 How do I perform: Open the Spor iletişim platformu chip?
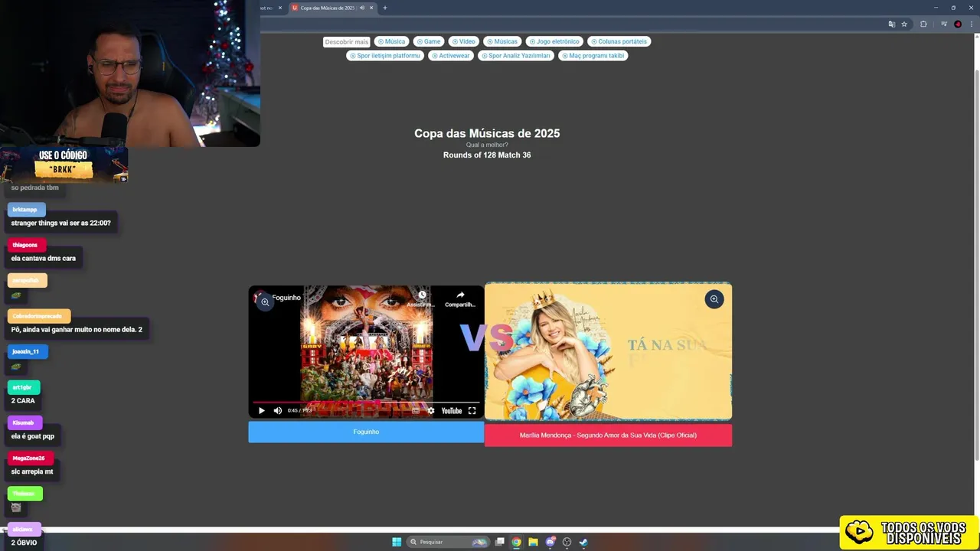tap(385, 56)
